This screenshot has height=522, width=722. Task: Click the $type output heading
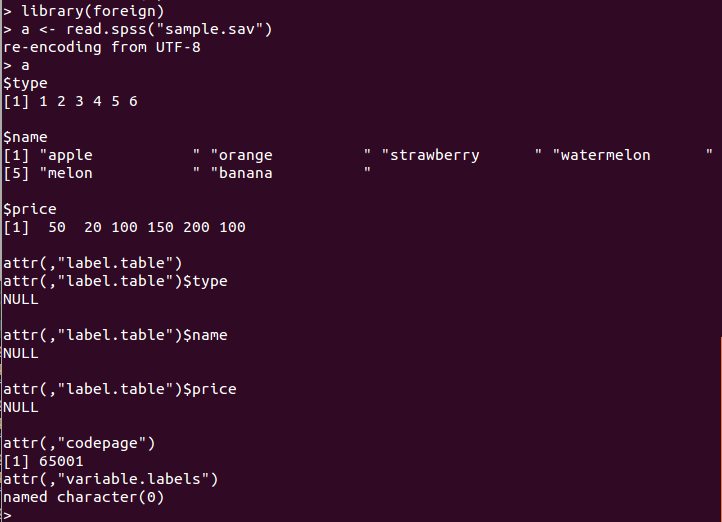[25, 83]
